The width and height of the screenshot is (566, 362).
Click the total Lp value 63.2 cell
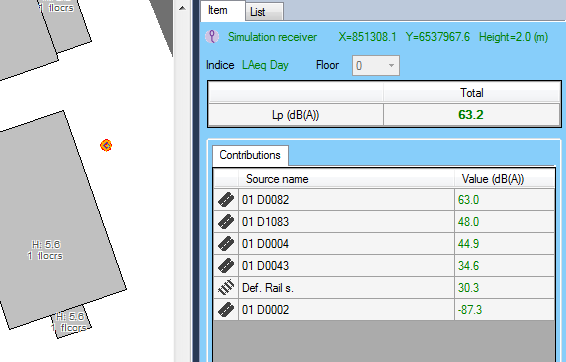coord(471,115)
